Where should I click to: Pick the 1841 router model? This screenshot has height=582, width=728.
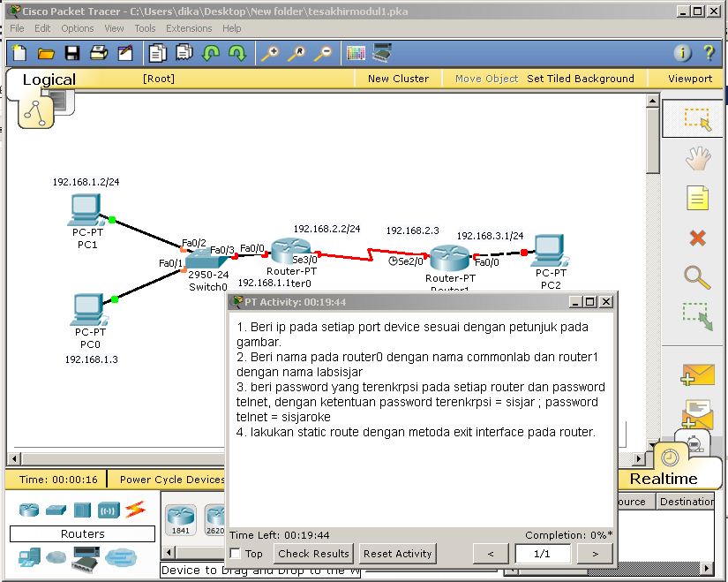181,520
